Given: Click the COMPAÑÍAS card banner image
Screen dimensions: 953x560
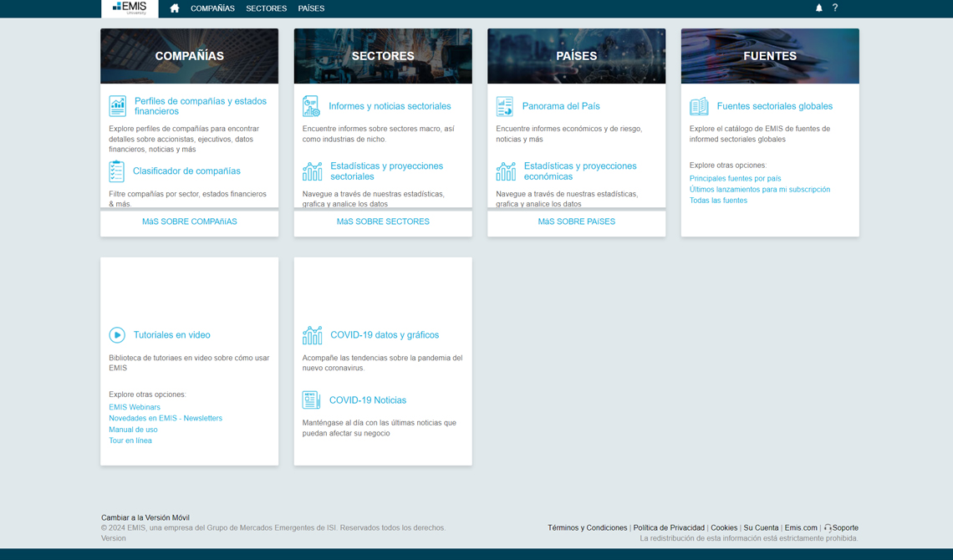Looking at the screenshot, I should (x=190, y=56).
